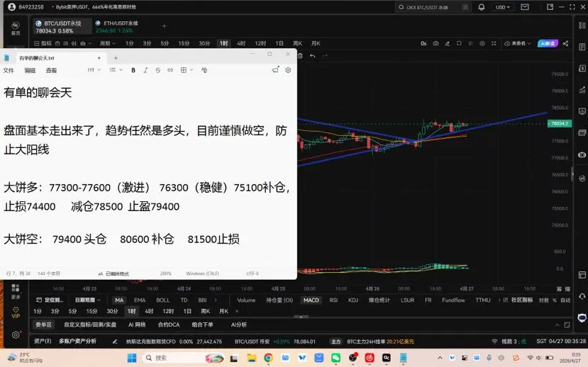Toggle the 自动 auto scale option
The width and height of the screenshot is (588, 367).
[x=565, y=300]
